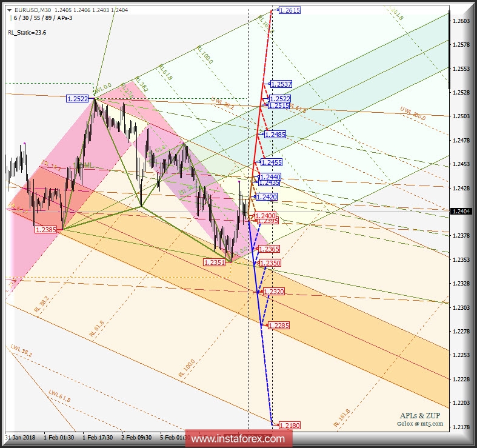This screenshot has height=448, width=477.
Task: Click the 1 Feb 01:30 time axis label
Action: click(x=59, y=437)
